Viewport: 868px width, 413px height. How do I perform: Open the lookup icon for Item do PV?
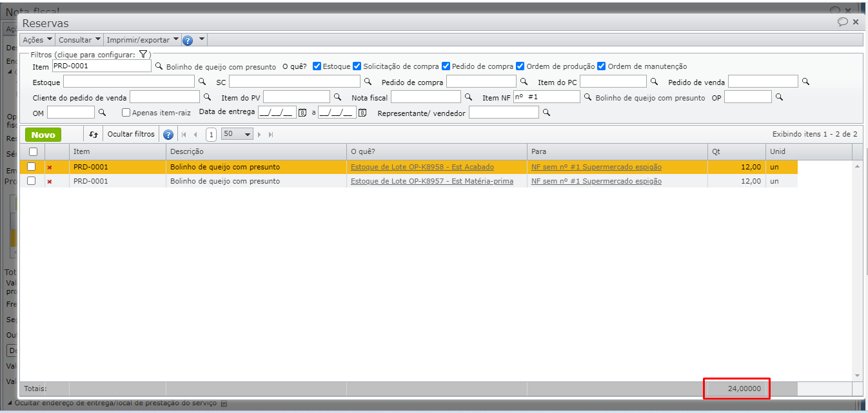coord(337,97)
